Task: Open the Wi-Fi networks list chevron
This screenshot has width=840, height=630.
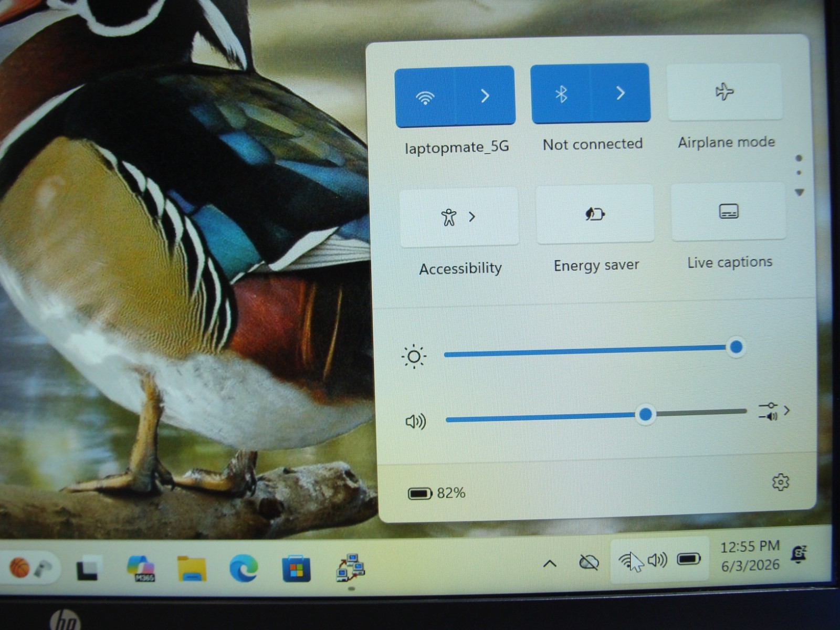Action: (485, 96)
